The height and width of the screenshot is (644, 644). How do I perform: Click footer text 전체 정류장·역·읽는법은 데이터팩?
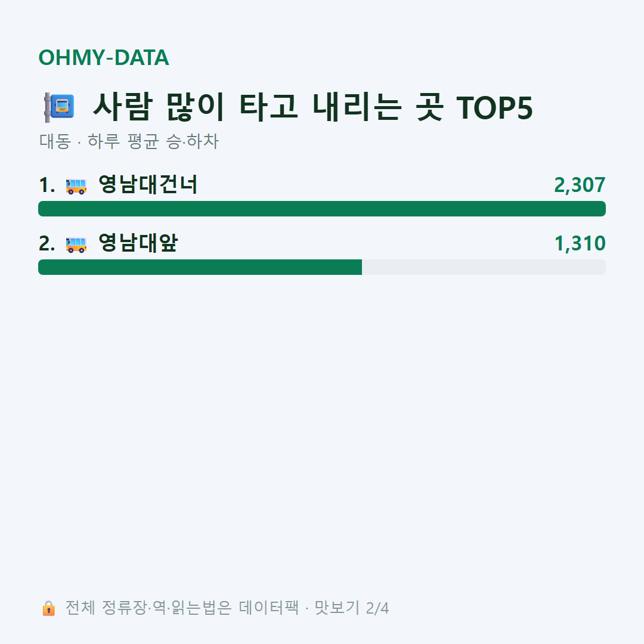[182, 608]
